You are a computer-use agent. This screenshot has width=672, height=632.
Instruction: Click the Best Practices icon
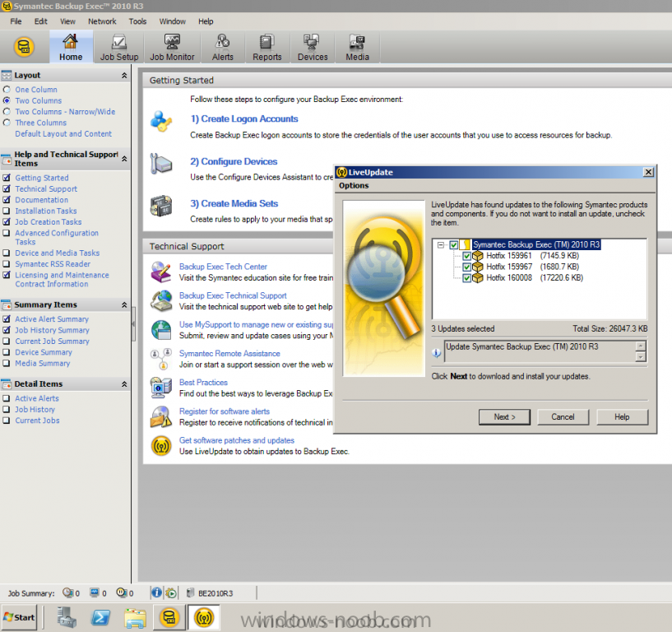click(161, 388)
